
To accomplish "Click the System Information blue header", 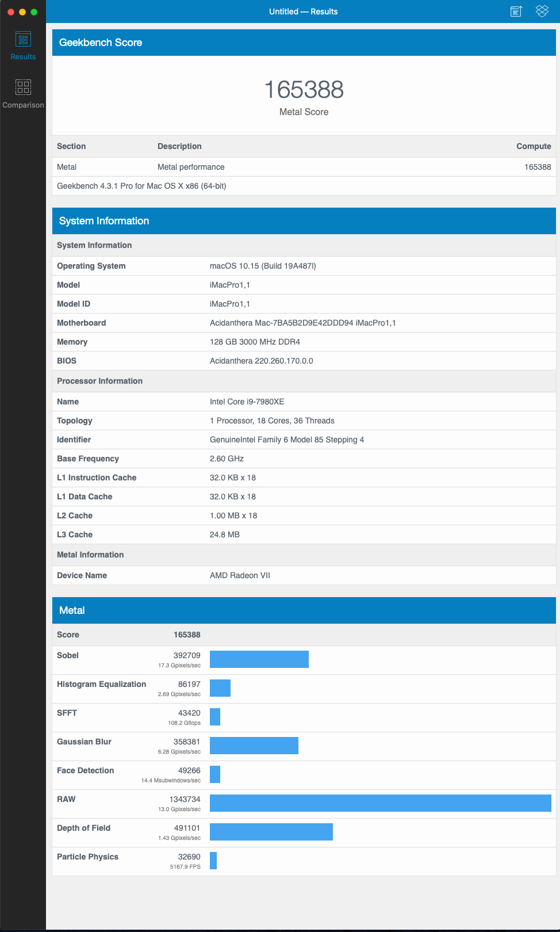I will 304,221.
